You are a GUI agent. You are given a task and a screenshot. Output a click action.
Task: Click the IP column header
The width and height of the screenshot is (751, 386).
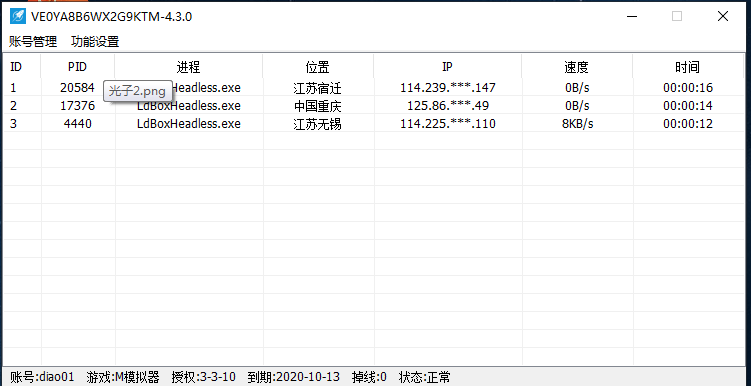[447, 67]
